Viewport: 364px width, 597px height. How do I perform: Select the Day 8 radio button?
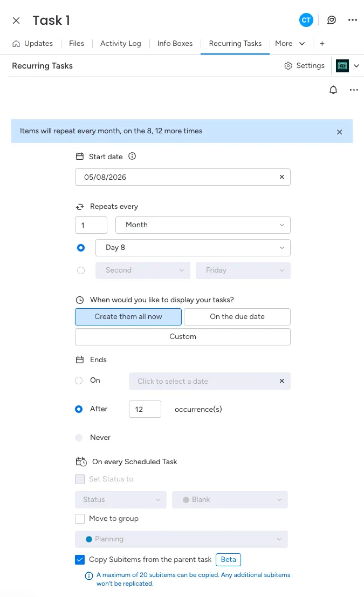[x=81, y=248]
